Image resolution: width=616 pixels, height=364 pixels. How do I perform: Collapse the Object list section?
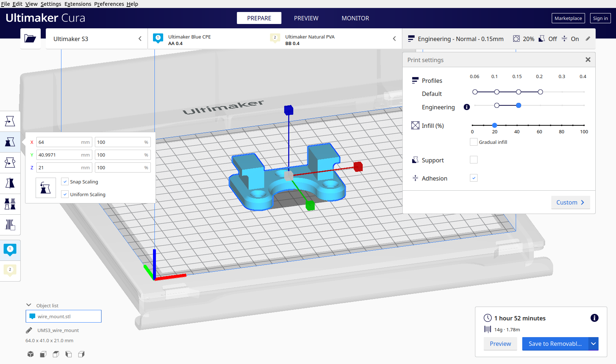pyautogui.click(x=29, y=305)
